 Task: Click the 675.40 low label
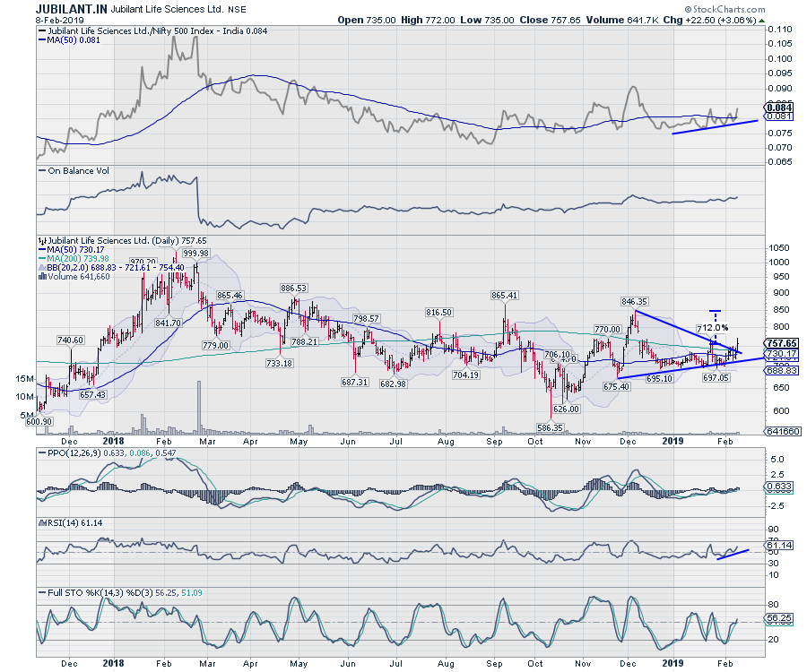pyautogui.click(x=616, y=386)
